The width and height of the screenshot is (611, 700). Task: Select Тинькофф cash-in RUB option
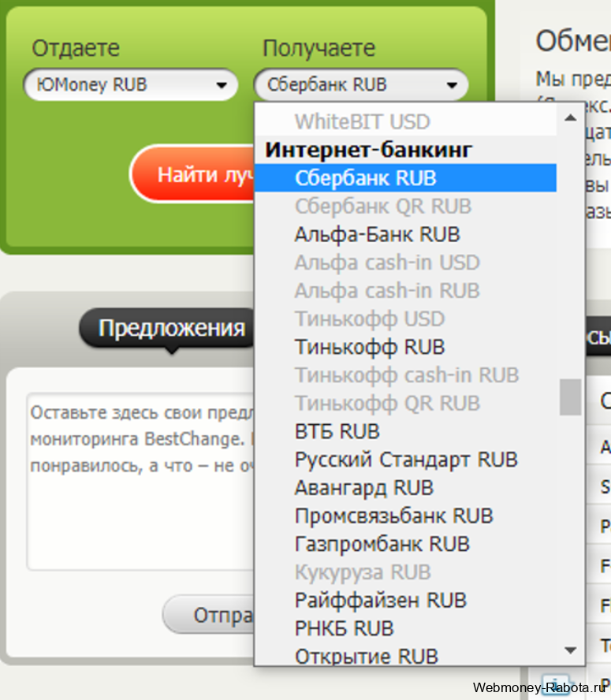(405, 375)
